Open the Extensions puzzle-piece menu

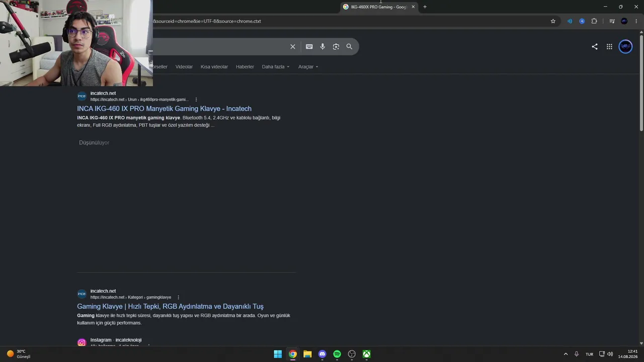(x=594, y=21)
